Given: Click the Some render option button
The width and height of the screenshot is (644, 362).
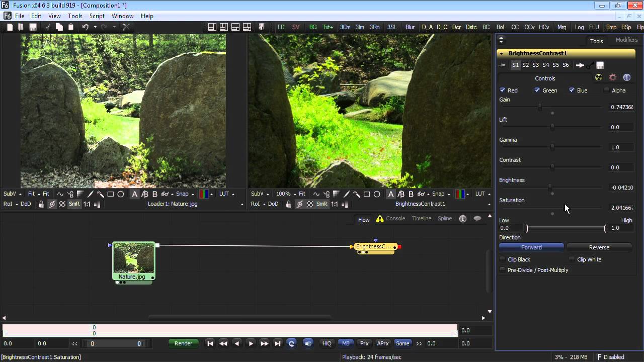Looking at the screenshot, I should pyautogui.click(x=403, y=343).
